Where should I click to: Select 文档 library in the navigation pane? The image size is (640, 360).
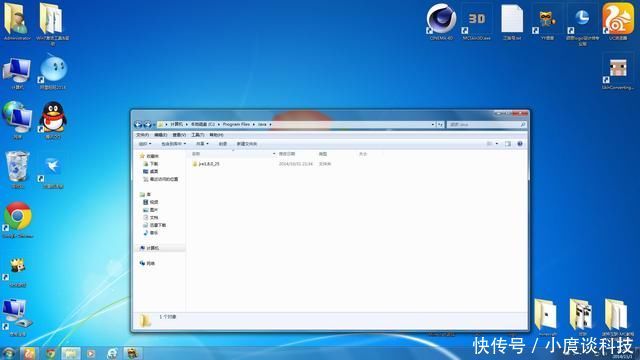pyautogui.click(x=151, y=218)
